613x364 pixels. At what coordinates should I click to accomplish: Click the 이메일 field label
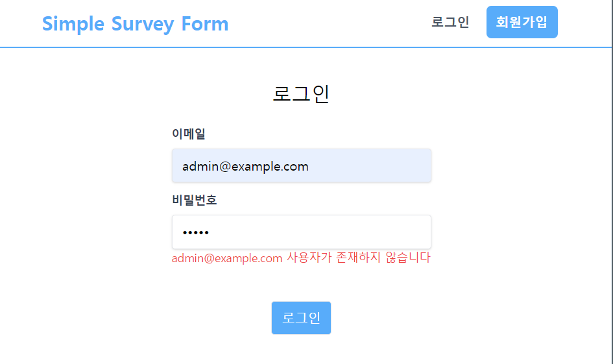pyautogui.click(x=189, y=134)
